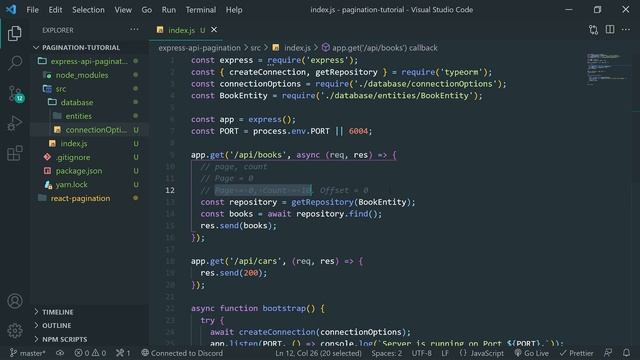Viewport: 640px width, 360px height.
Task: Click 6004 port value in code
Action: coord(358,131)
